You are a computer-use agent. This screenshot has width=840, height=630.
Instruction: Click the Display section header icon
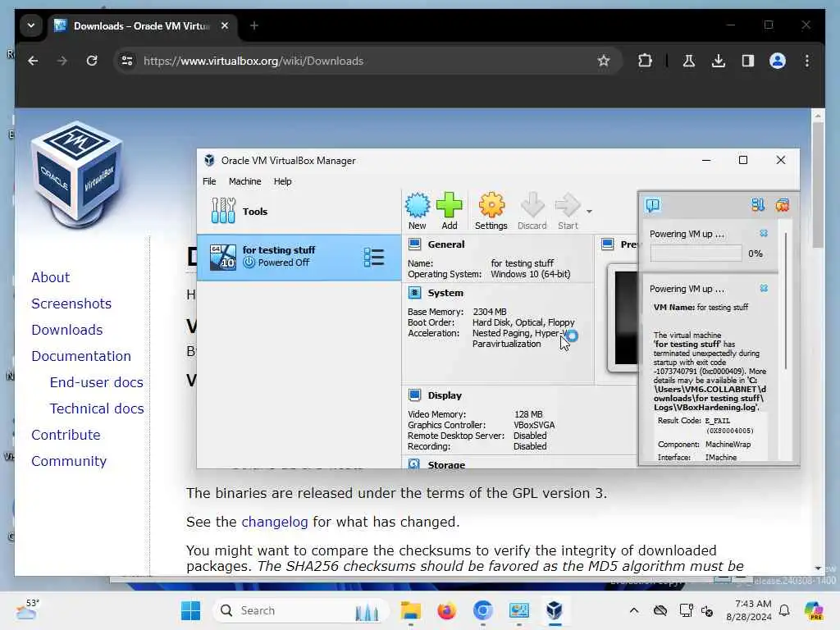[x=414, y=395]
